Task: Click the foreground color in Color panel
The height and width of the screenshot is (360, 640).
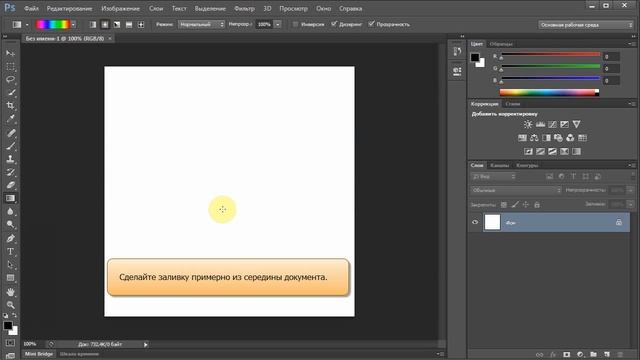Action: (x=475, y=58)
